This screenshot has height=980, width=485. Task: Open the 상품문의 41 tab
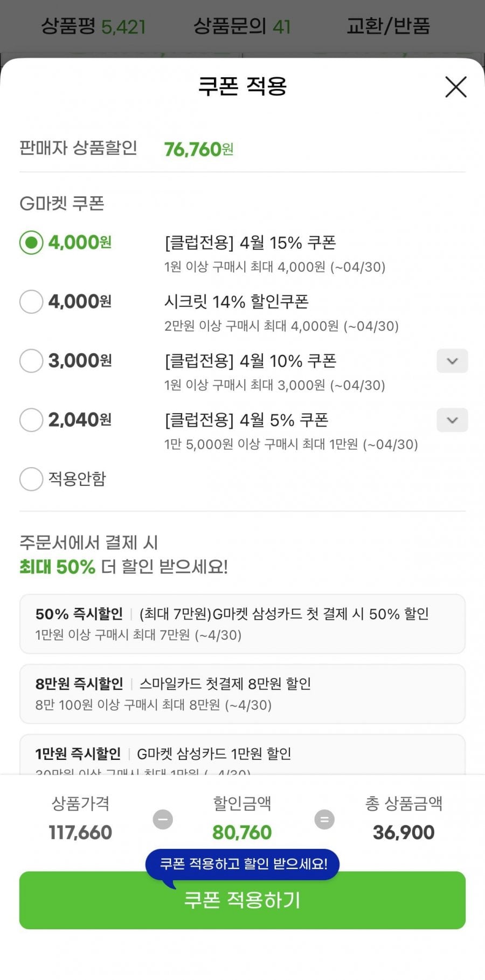(242, 26)
